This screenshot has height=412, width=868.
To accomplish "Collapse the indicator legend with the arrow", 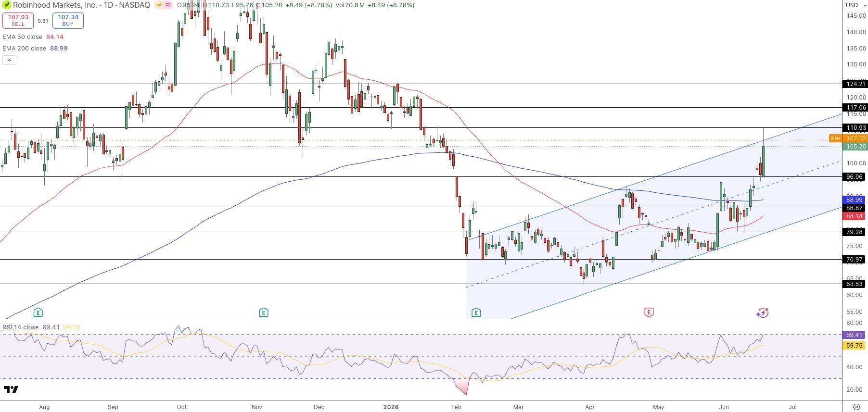I will click(9, 60).
